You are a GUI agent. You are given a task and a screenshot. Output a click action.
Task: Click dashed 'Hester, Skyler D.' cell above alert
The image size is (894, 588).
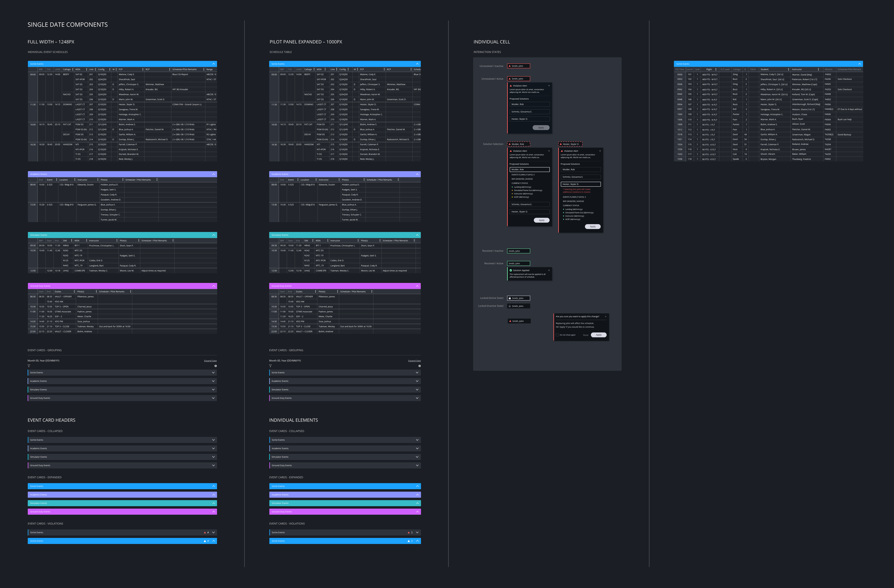(x=570, y=144)
